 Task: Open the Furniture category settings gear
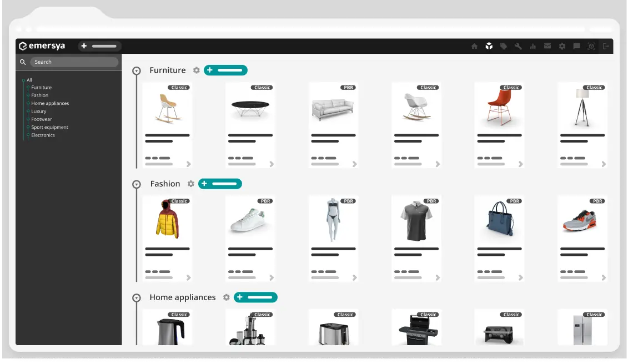coord(196,70)
